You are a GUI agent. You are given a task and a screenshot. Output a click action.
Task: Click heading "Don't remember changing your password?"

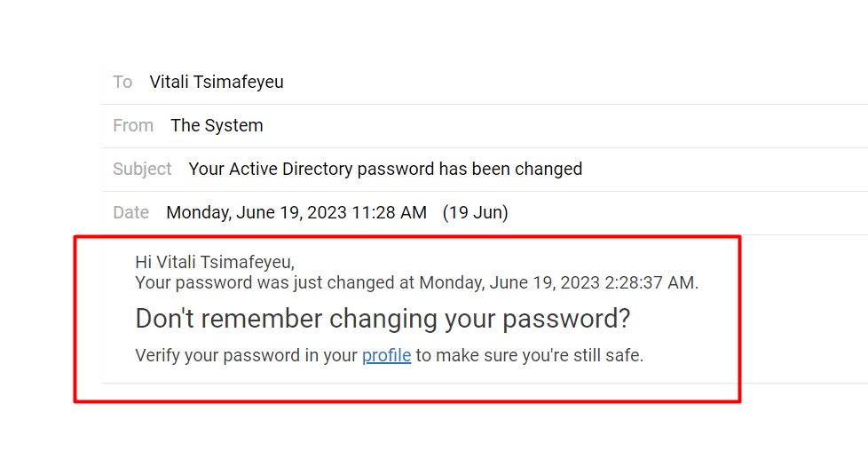[383, 319]
